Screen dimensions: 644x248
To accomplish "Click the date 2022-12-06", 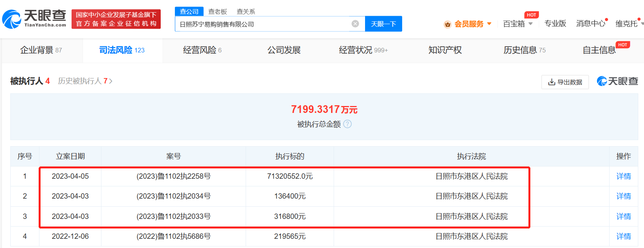I will pos(70,237).
